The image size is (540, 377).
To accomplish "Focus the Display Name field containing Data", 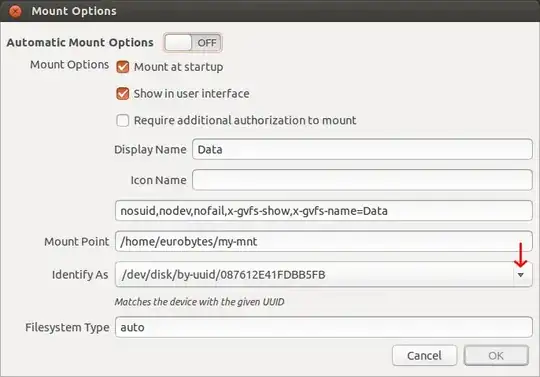I will click(362, 149).
